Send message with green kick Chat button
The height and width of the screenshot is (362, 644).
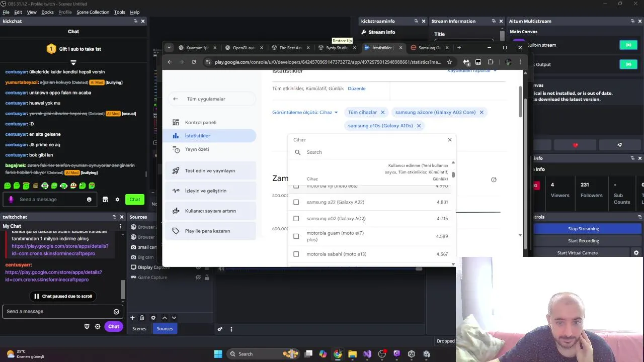coord(135,200)
